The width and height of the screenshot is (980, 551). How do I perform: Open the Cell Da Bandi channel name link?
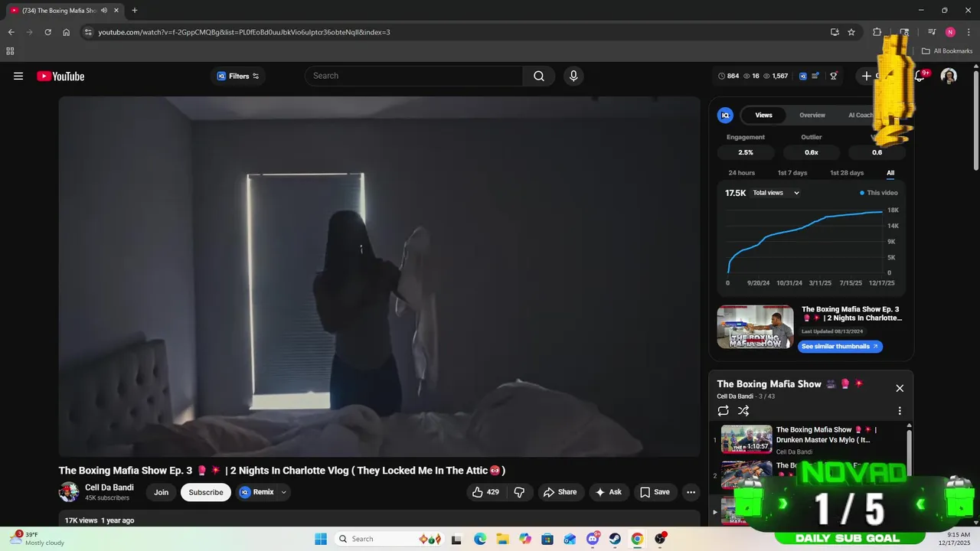coord(109,487)
